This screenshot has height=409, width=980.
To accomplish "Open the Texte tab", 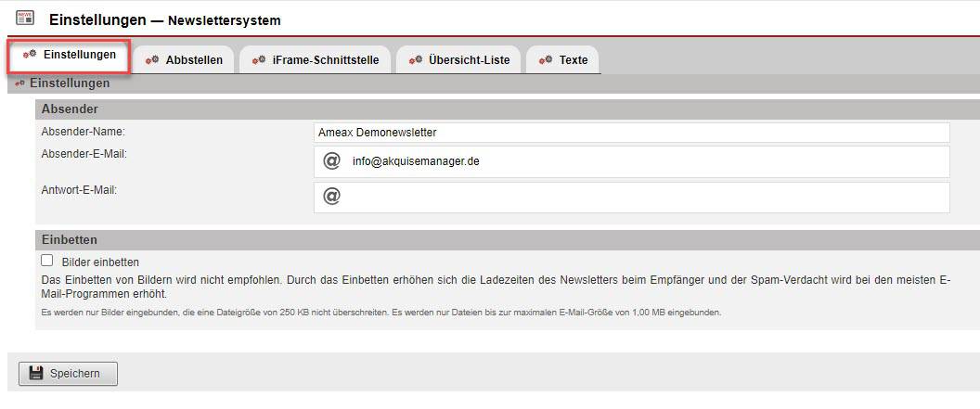I will point(573,60).
